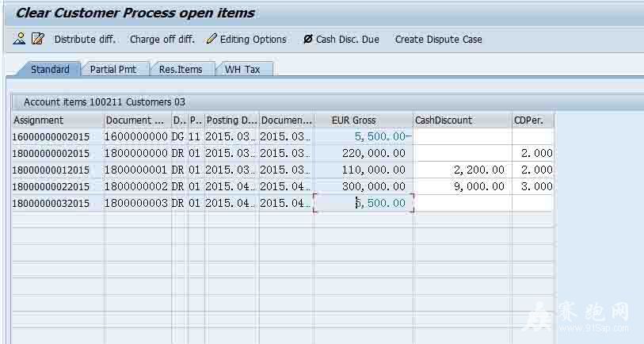The height and width of the screenshot is (344, 644).
Task: Click posting key 11 cell
Action: pyautogui.click(x=194, y=136)
